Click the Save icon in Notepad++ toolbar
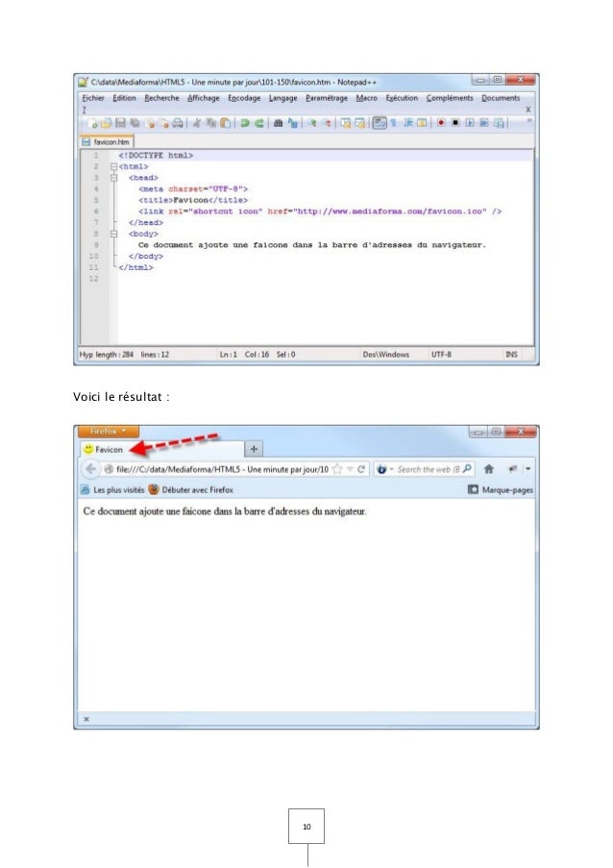This screenshot has height=868, width=613. tap(121, 123)
